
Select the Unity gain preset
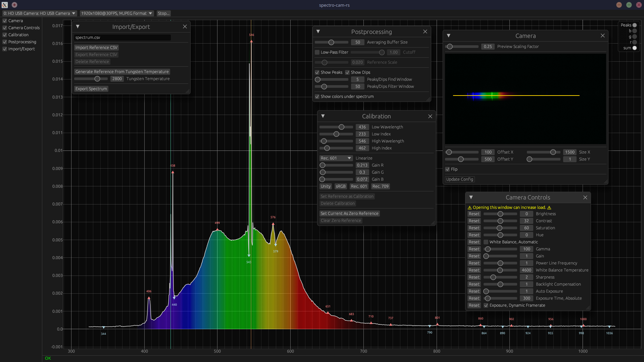326,186
